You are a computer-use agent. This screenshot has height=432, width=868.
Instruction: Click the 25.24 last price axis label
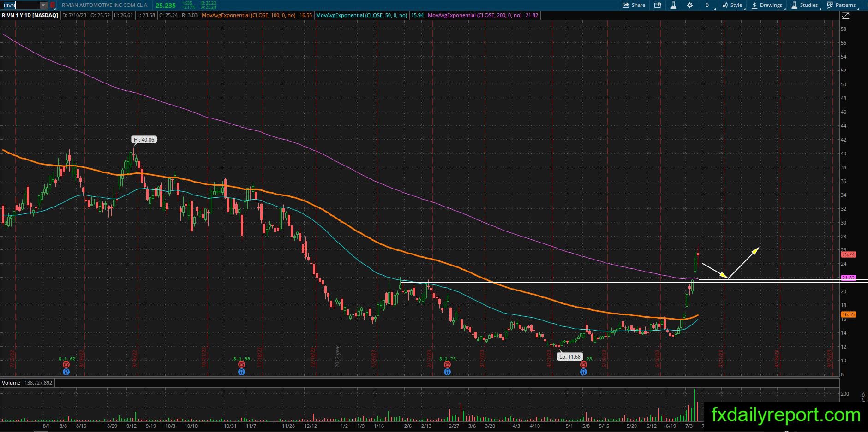pyautogui.click(x=849, y=254)
